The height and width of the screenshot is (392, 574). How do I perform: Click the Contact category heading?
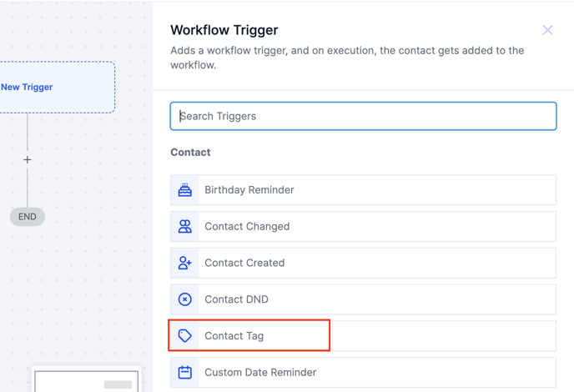click(x=190, y=153)
